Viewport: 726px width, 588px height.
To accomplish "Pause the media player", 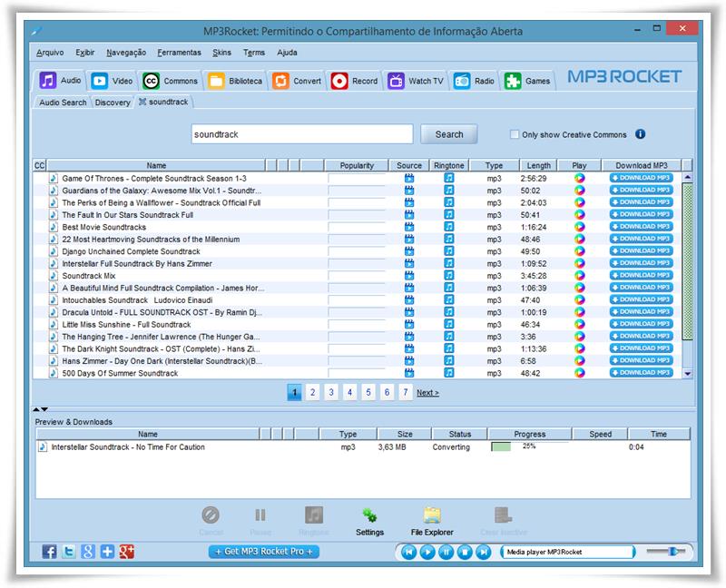I will coord(446,552).
